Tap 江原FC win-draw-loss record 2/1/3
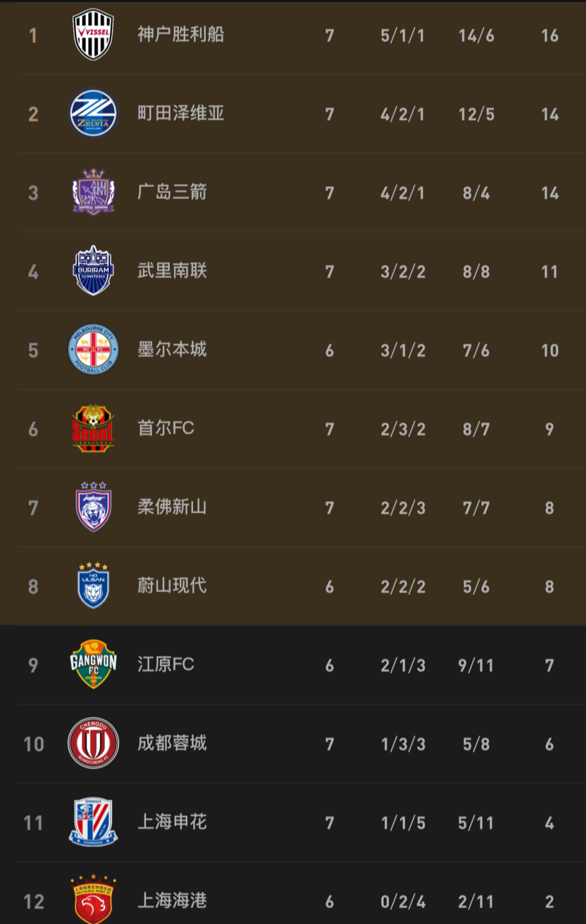The width and height of the screenshot is (586, 924). pyautogui.click(x=403, y=666)
